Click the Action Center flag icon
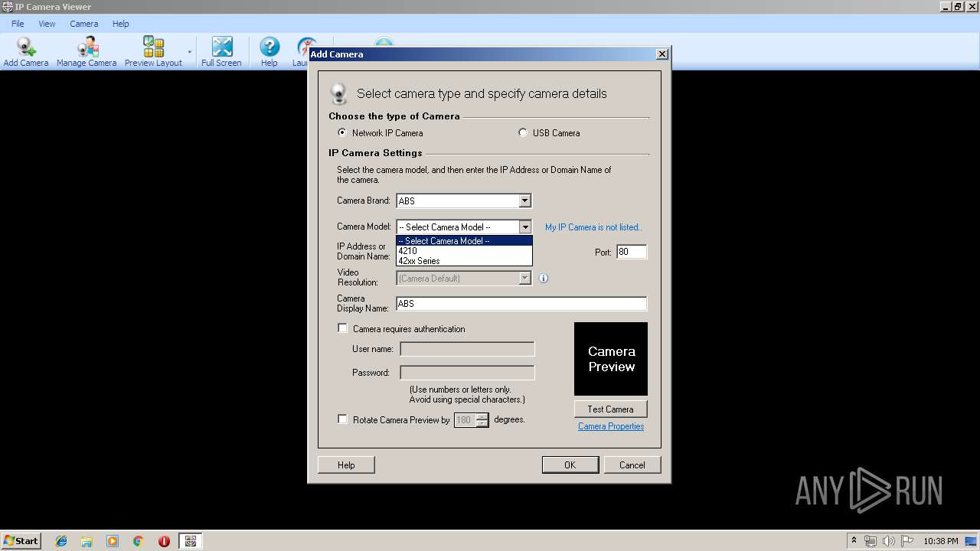Viewport: 980px width, 551px height. point(907,541)
